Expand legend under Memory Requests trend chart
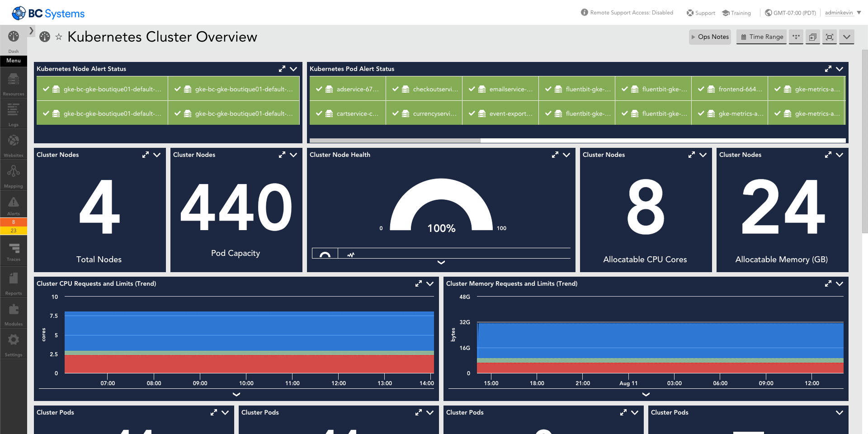Viewport: 868px width, 434px height. 646,394
